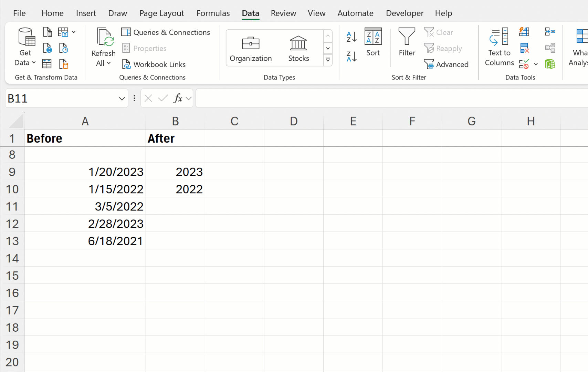This screenshot has height=372, width=588.
Task: Click the Queries & Connections toggle
Action: click(166, 32)
